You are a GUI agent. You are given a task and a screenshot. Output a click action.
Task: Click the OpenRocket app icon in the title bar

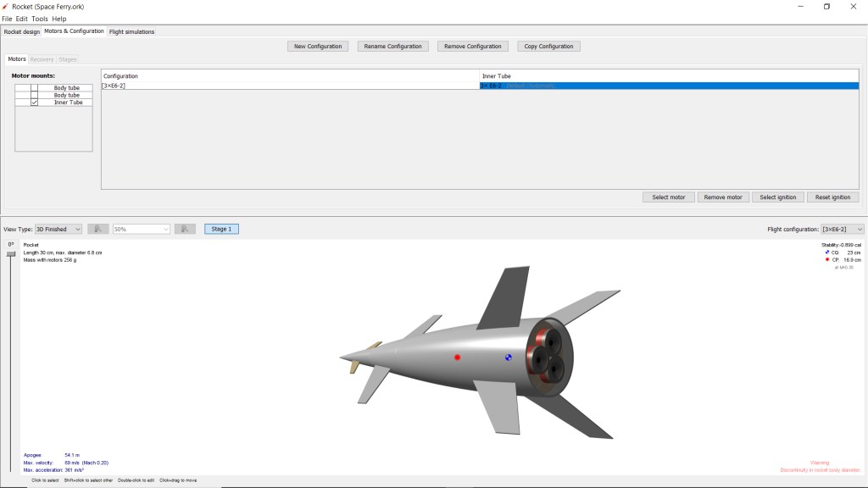click(x=6, y=6)
